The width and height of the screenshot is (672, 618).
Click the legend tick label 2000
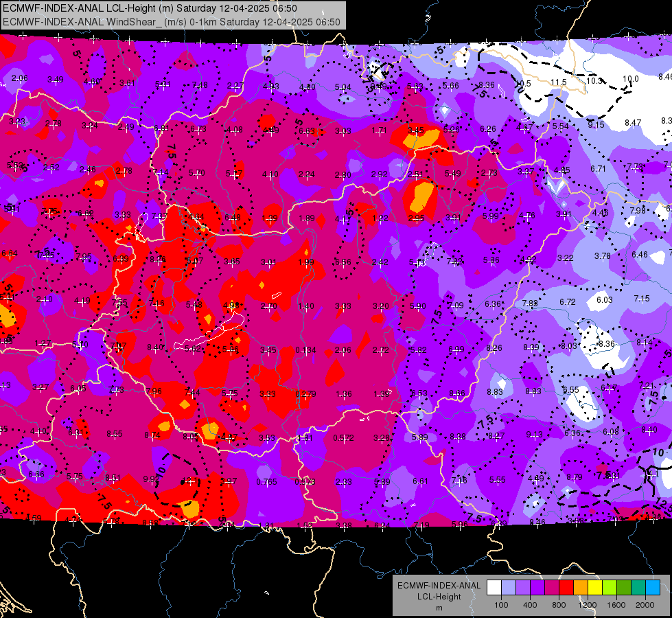[x=645, y=605]
